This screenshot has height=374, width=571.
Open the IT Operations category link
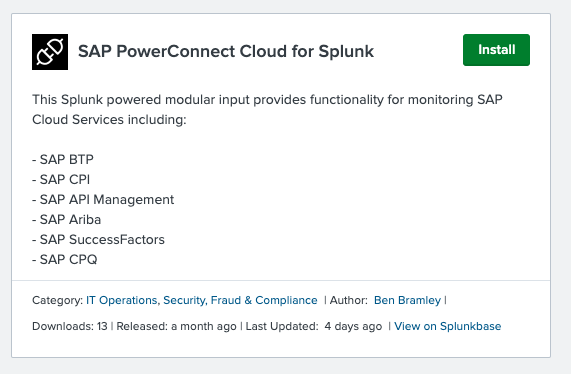pos(122,300)
